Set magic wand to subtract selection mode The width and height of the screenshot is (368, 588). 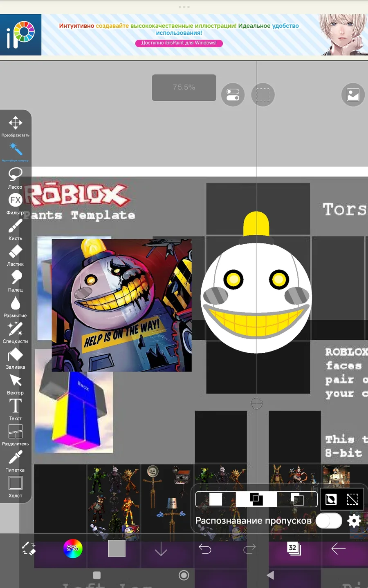297,499
